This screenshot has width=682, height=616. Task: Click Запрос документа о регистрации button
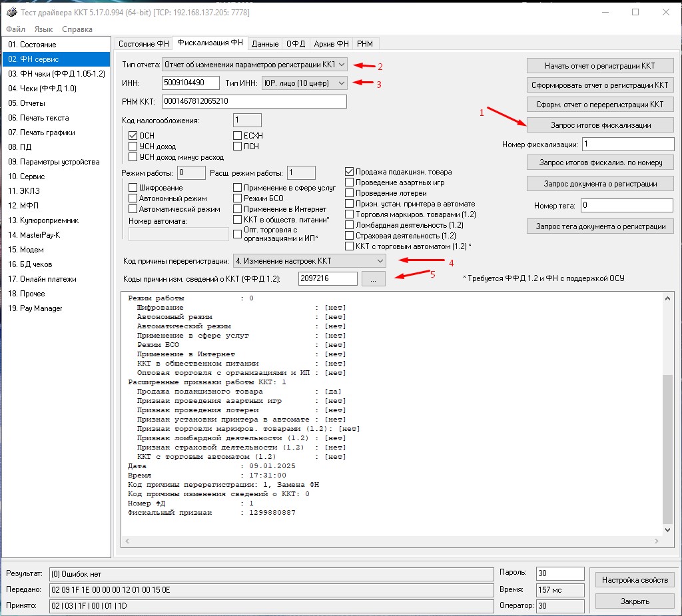pos(600,184)
